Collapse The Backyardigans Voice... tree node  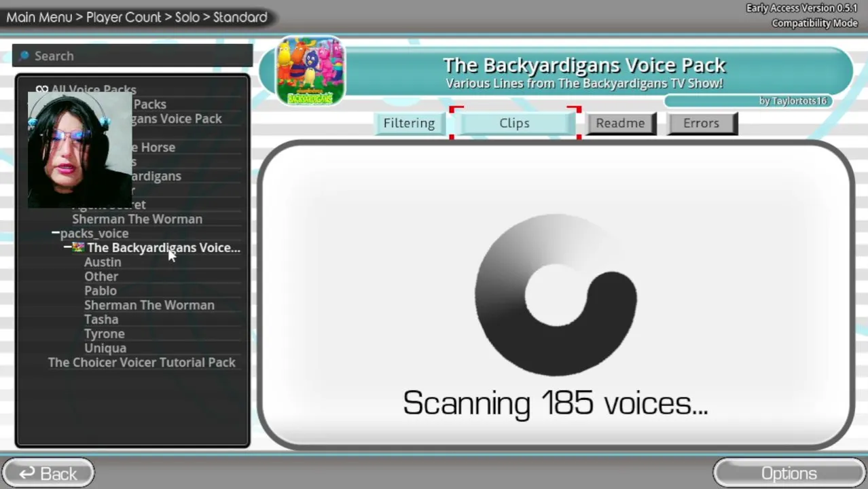[68, 247]
